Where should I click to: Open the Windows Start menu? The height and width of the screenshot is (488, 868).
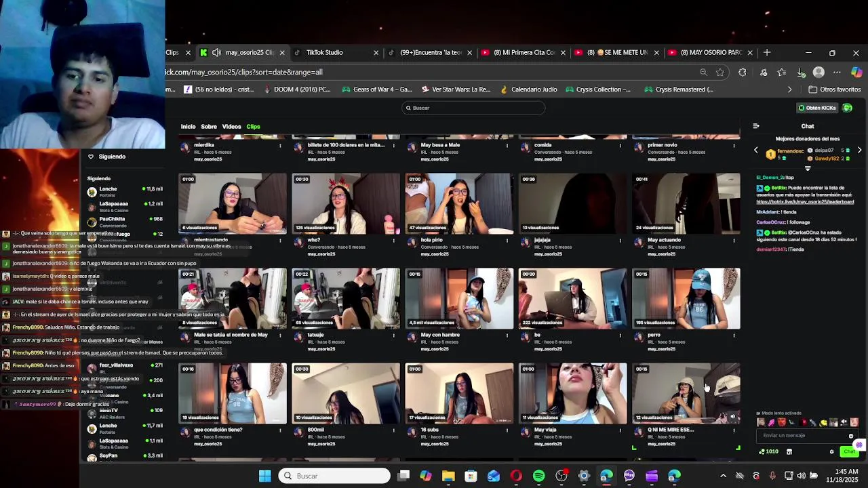(x=265, y=476)
